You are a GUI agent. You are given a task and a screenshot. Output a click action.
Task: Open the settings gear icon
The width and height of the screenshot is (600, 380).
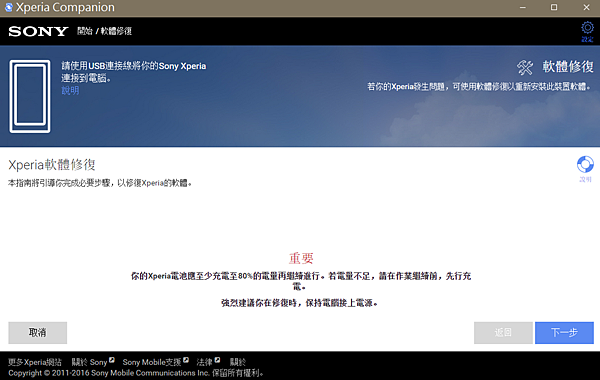click(587, 28)
